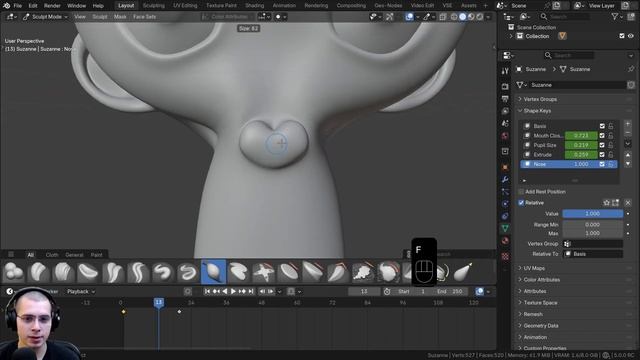Jump to the timeline start frame
This screenshot has width=640, height=360.
coord(207,291)
